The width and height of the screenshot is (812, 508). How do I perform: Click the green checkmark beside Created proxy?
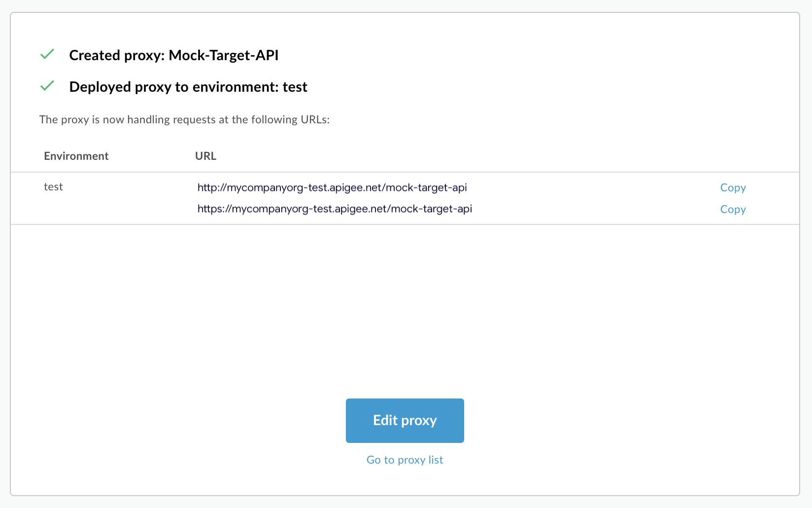coord(47,54)
